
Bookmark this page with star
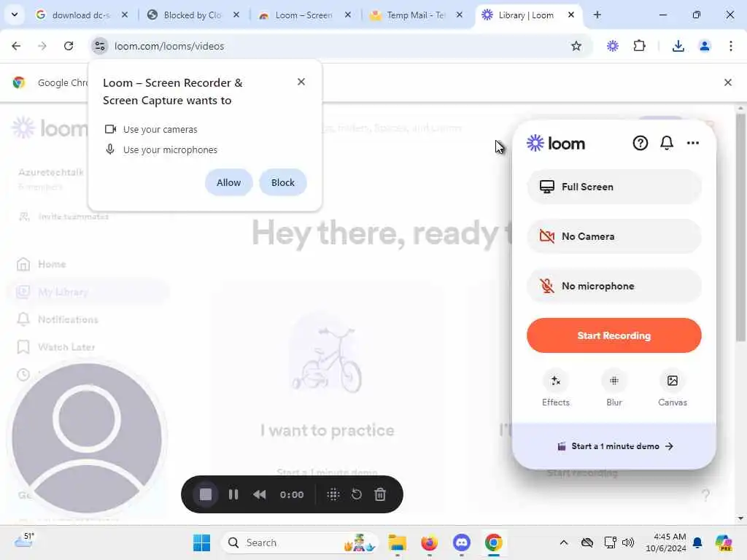(576, 46)
